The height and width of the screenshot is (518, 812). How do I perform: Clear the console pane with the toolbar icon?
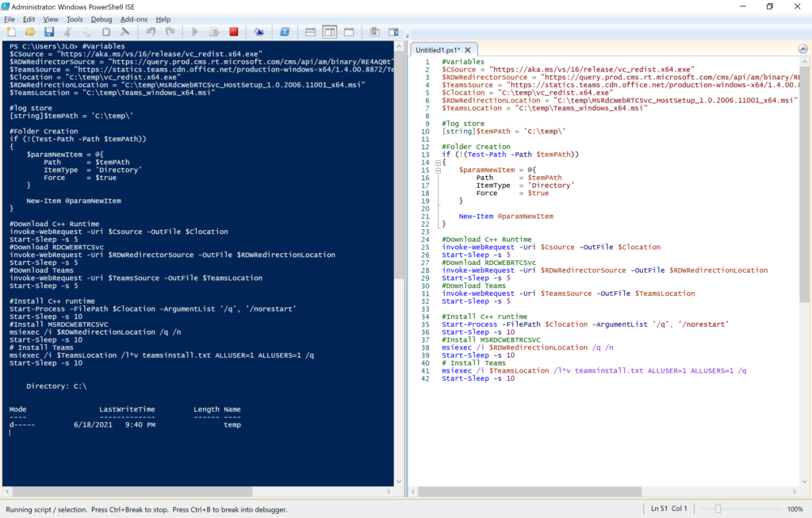tap(124, 32)
